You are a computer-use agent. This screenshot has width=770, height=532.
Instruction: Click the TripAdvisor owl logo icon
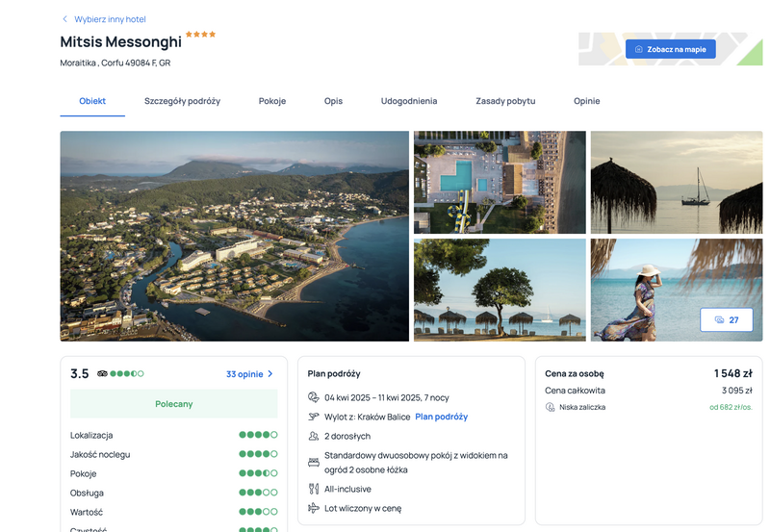pyautogui.click(x=102, y=373)
